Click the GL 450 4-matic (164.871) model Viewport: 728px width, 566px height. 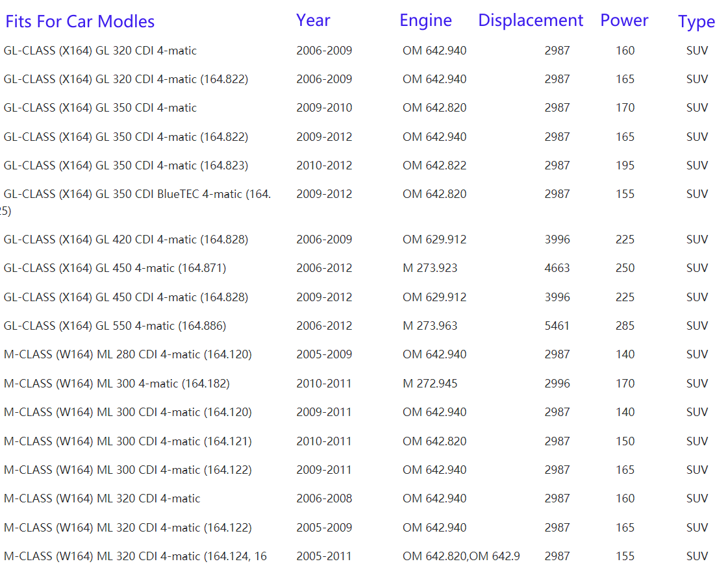115,268
